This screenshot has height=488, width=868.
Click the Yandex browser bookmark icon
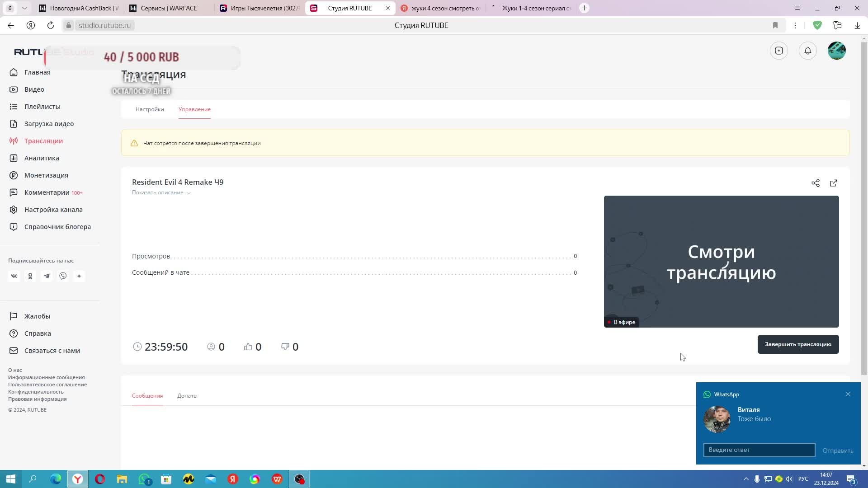(775, 25)
